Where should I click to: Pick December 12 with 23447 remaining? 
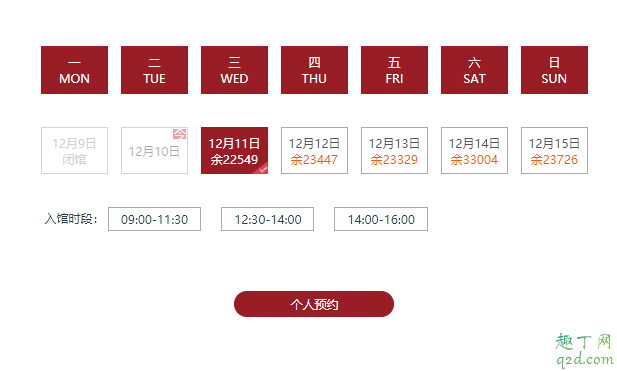coord(314,150)
